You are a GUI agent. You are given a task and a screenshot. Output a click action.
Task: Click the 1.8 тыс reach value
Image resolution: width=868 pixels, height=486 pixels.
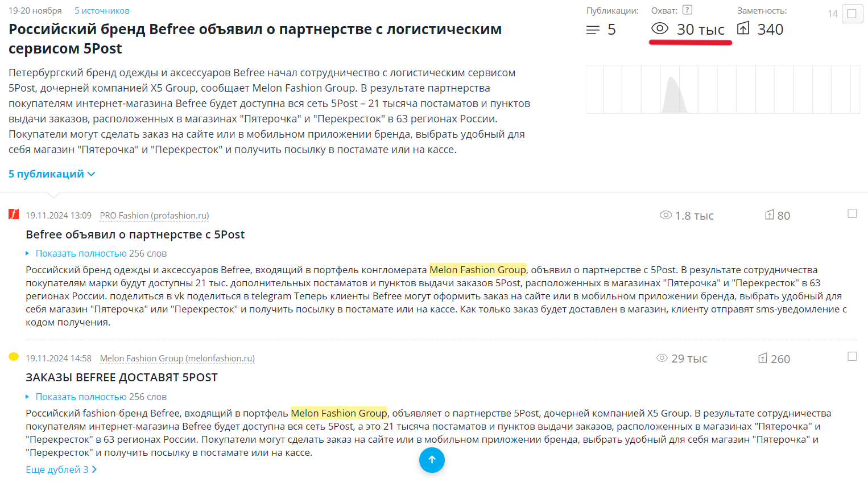click(695, 216)
